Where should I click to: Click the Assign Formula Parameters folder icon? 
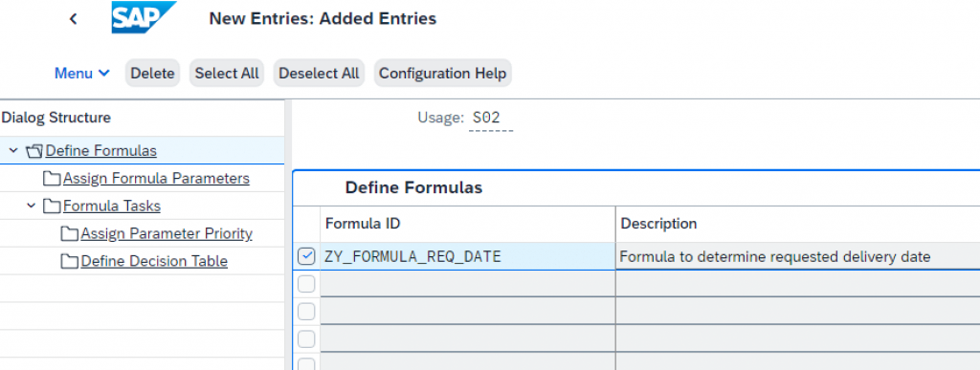tap(52, 179)
